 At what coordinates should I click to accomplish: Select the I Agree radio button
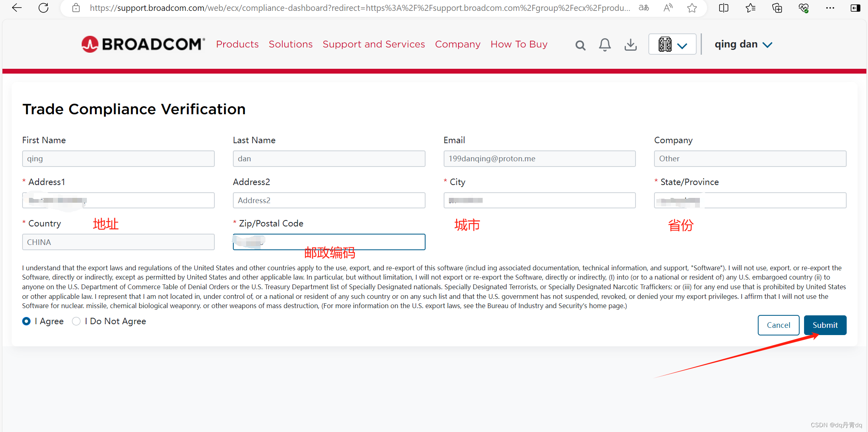[x=27, y=321]
